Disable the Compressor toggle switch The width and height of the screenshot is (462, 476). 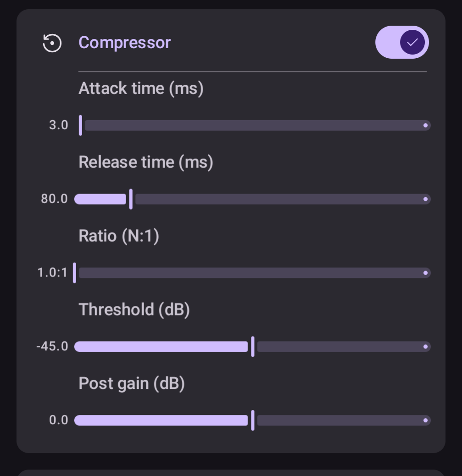402,42
